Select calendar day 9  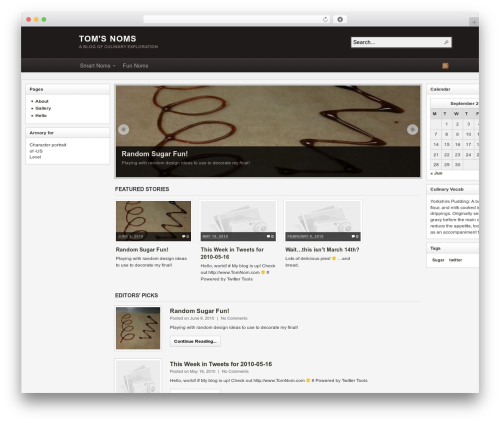(457, 134)
